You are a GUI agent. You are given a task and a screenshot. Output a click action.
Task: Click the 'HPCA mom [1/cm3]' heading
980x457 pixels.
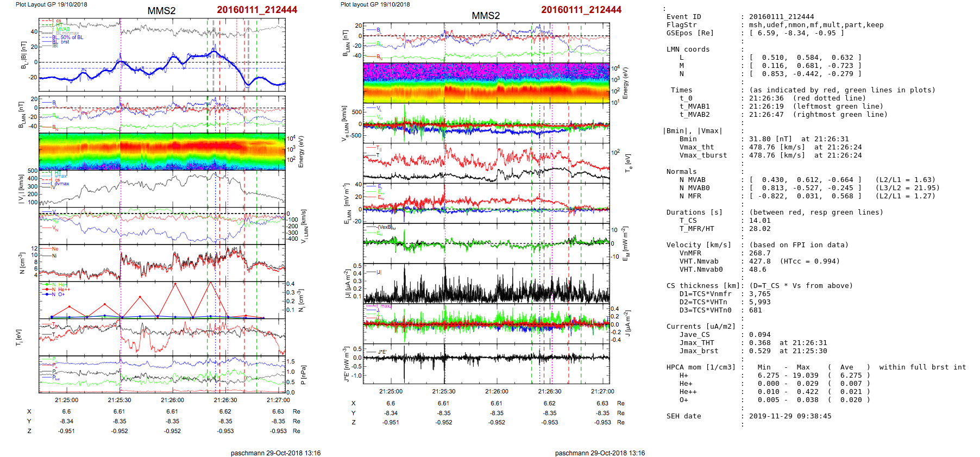click(700, 367)
